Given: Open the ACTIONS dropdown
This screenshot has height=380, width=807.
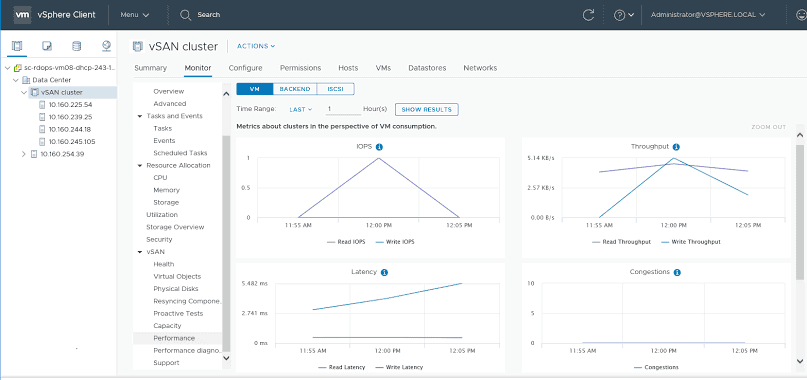Looking at the screenshot, I should pyautogui.click(x=256, y=46).
